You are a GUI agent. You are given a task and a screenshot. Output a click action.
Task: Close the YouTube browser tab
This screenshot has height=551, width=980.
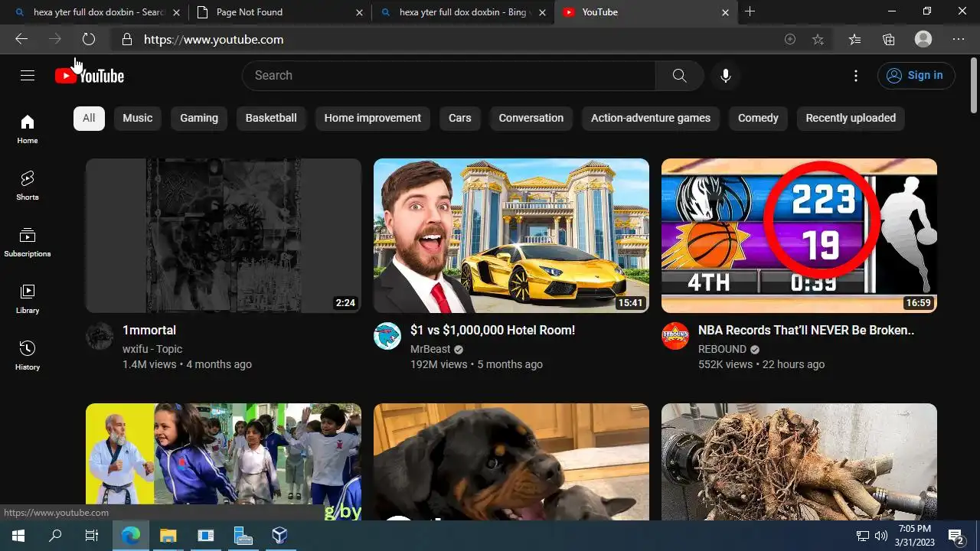coord(725,12)
